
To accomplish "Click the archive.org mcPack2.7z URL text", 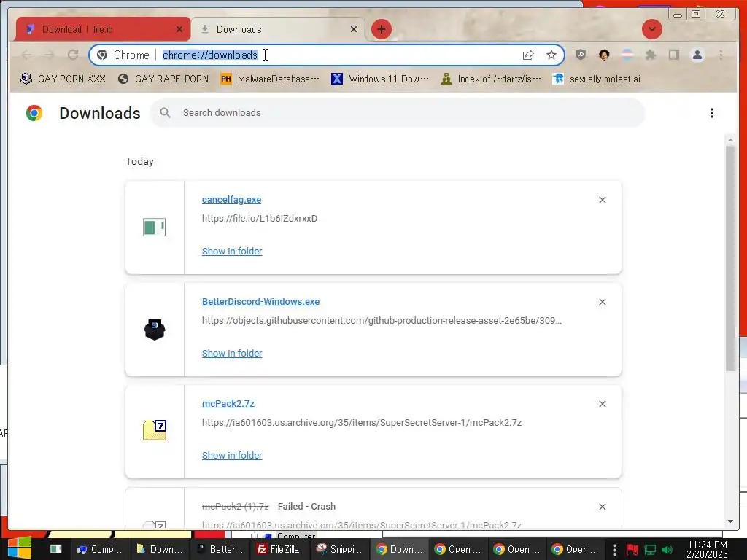I will [362, 422].
